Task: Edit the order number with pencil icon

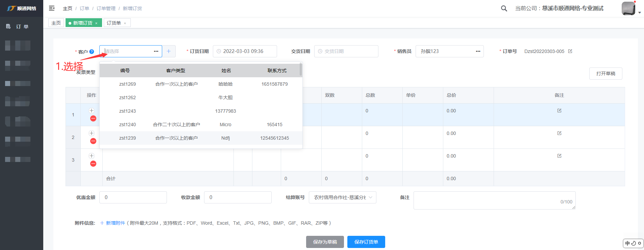Action: point(570,51)
